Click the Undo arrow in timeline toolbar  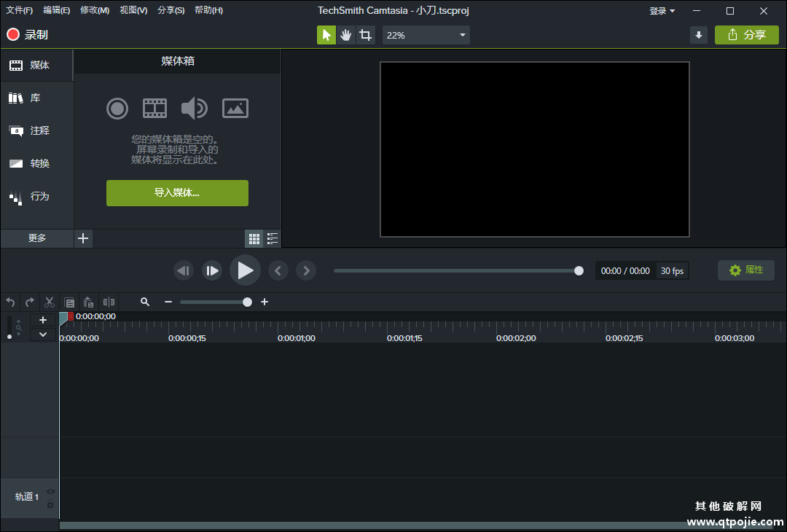click(10, 302)
